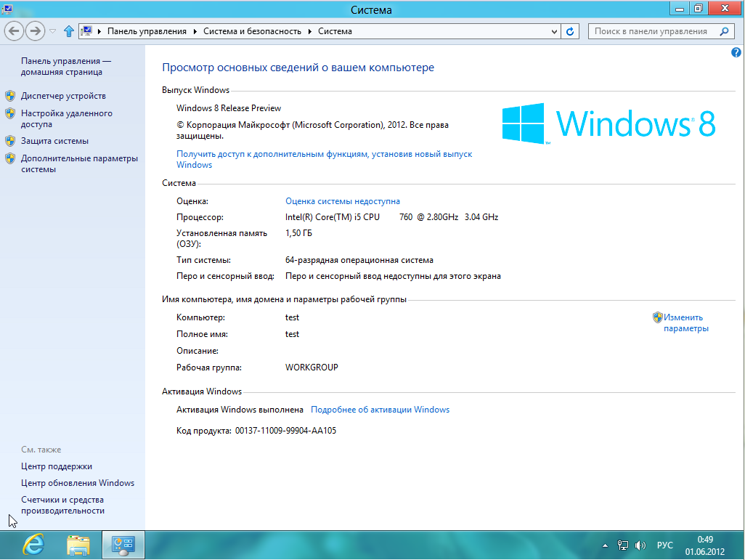
Task: Go back with the Back arrow button
Action: [15, 31]
